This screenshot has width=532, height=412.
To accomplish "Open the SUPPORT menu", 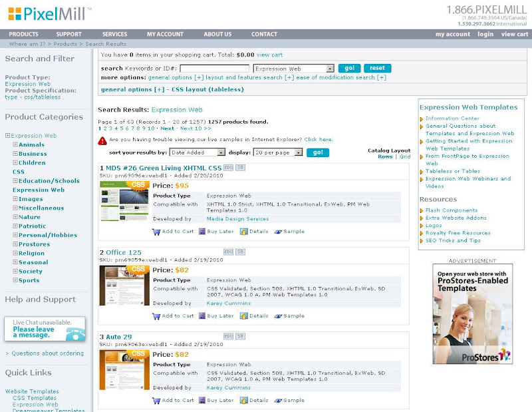I will click(x=69, y=34).
